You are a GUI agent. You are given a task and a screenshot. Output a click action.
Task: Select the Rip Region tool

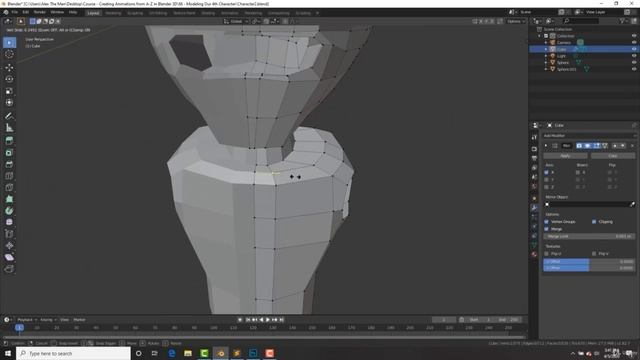pos(9,269)
